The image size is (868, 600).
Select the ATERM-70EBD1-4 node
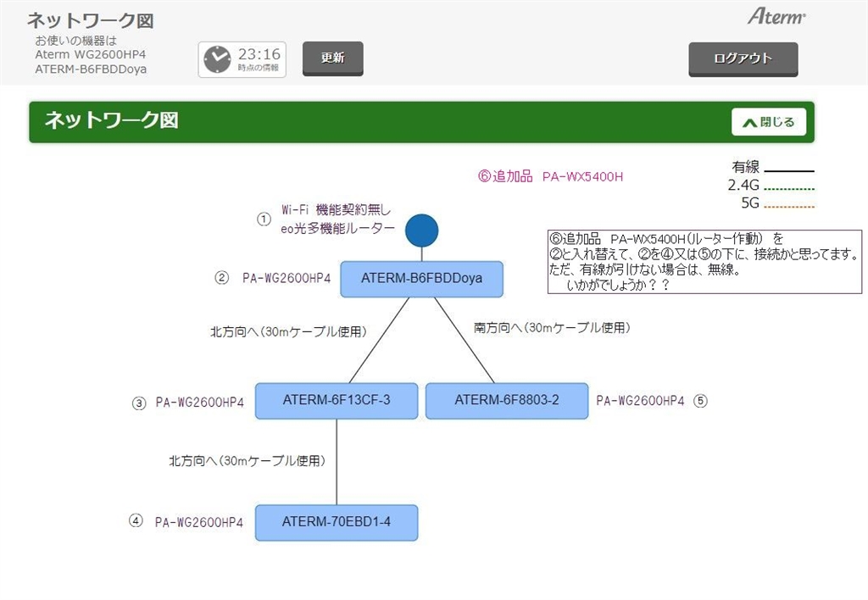click(336, 522)
